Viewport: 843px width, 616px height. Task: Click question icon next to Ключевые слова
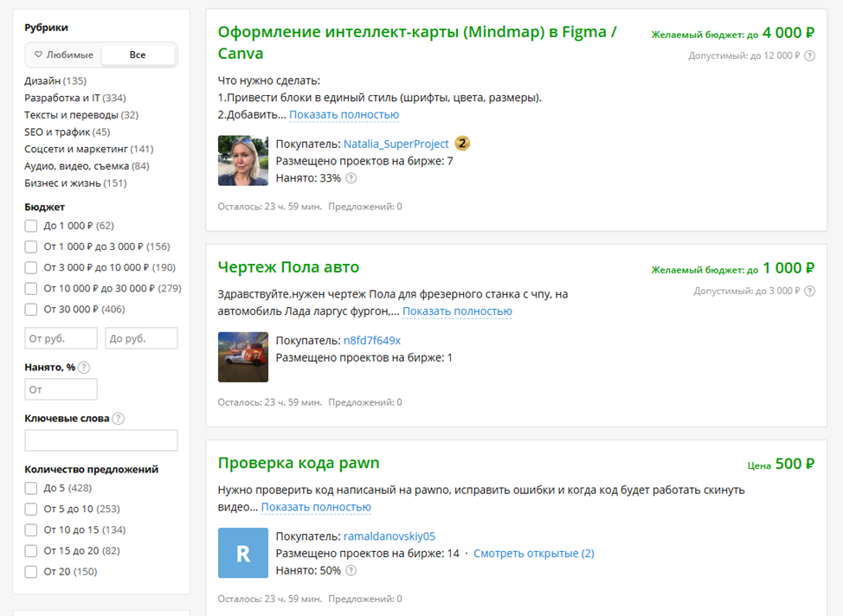(119, 418)
